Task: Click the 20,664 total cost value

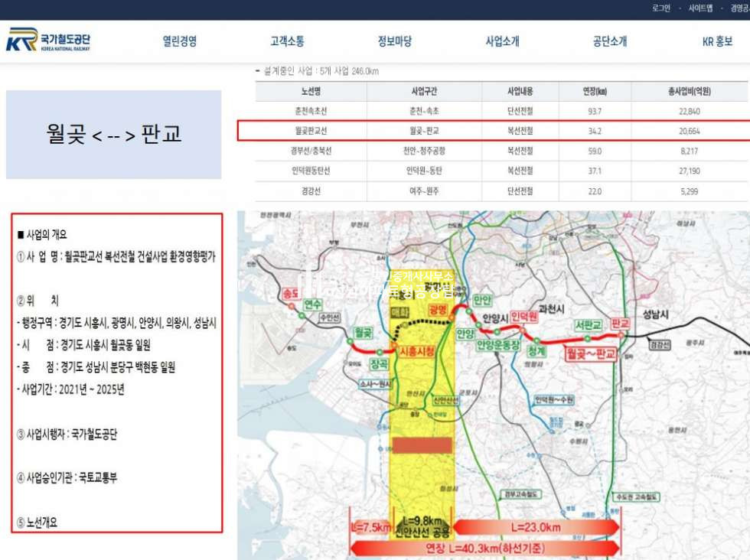Action: [x=690, y=131]
